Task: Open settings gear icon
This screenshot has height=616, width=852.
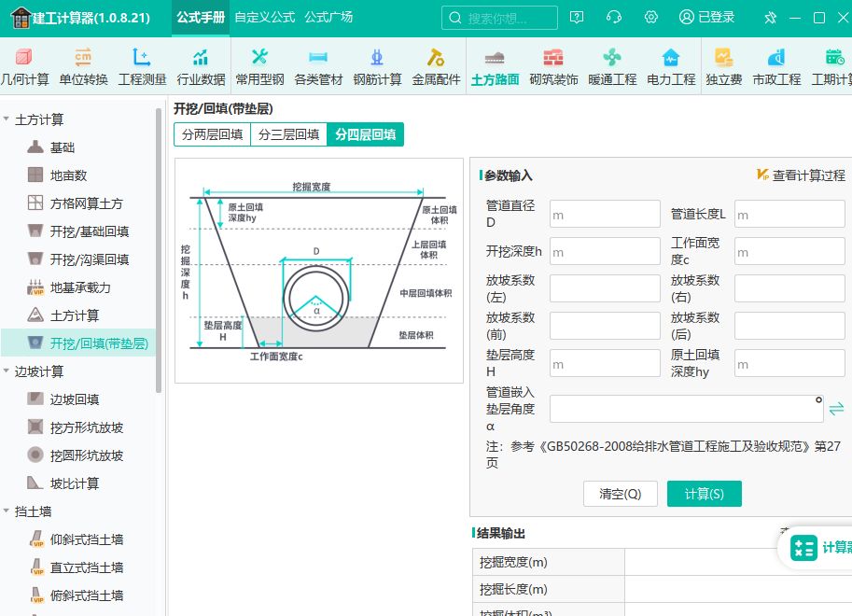Action: click(651, 18)
